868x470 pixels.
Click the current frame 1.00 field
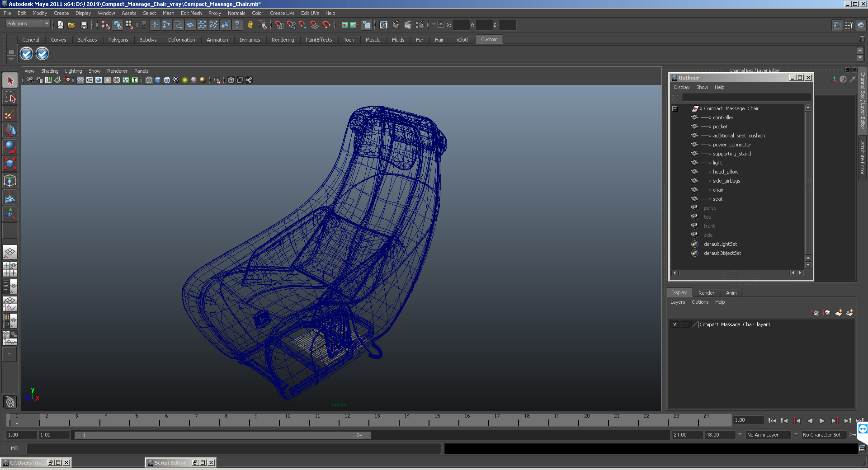tap(748, 420)
